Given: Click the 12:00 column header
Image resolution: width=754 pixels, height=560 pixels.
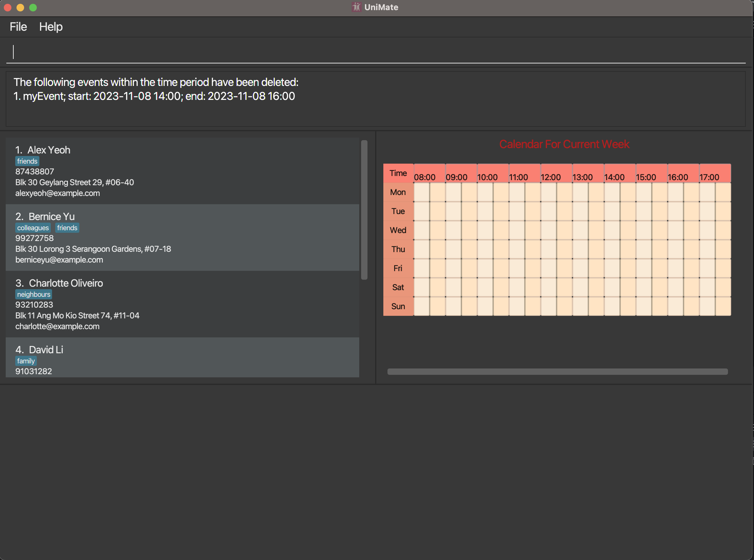Looking at the screenshot, I should pos(556,173).
